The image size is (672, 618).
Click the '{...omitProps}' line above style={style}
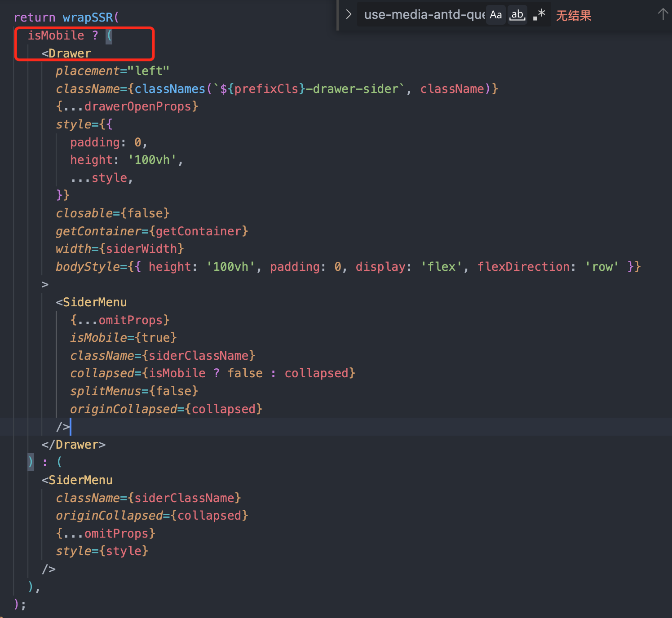(106, 534)
